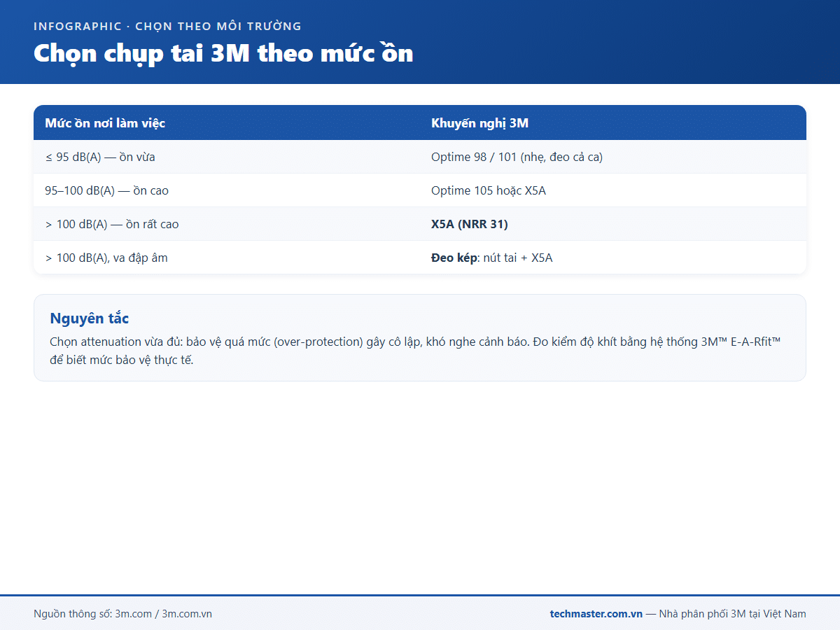Click the 'Nguyên tắc' heading
Viewport: 840px width, 630px height.
(90, 318)
